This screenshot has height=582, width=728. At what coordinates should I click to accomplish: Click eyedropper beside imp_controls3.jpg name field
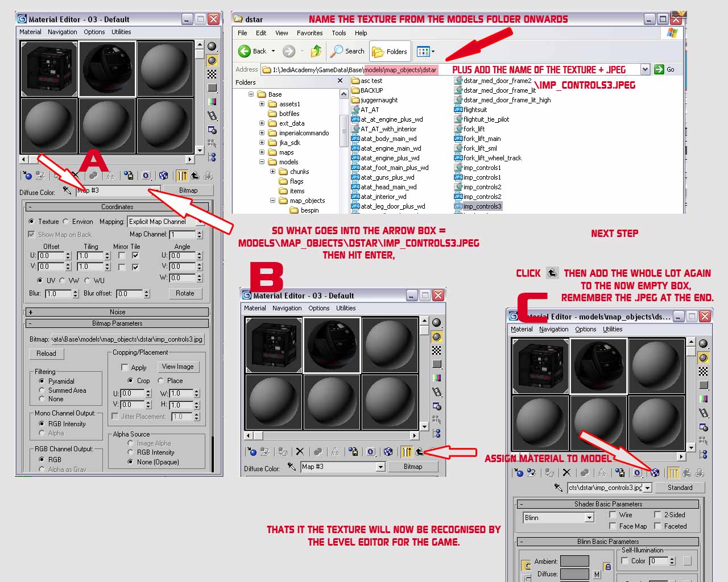click(559, 488)
